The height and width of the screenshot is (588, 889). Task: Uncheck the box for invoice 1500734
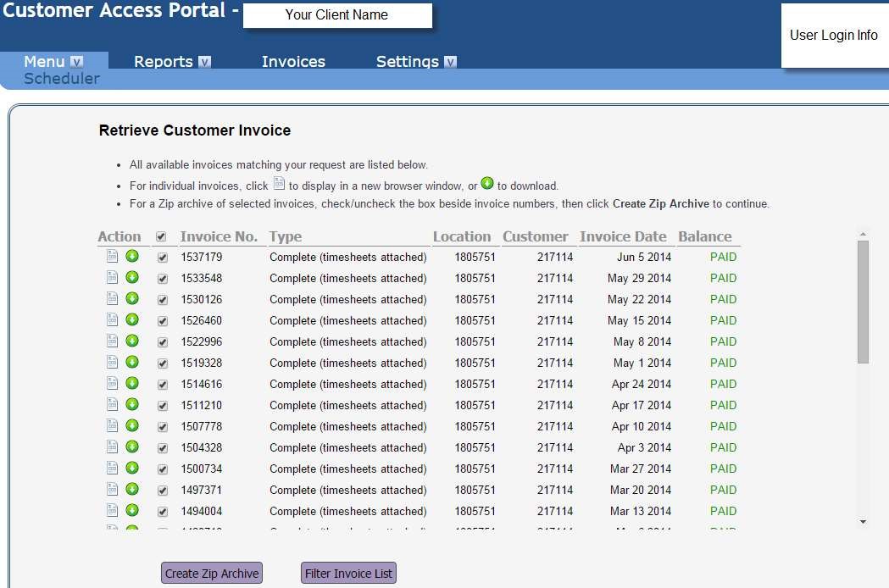pos(163,469)
